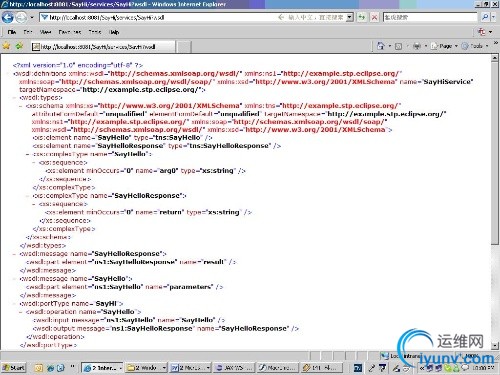The image size is (500, 375).
Task: Switch to the Windows Explorer taskbar group
Action: (x=146, y=368)
